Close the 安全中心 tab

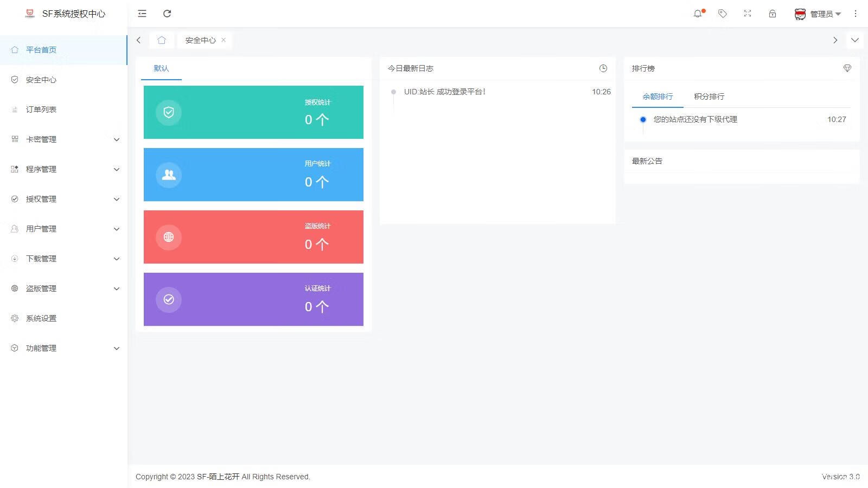click(x=223, y=40)
